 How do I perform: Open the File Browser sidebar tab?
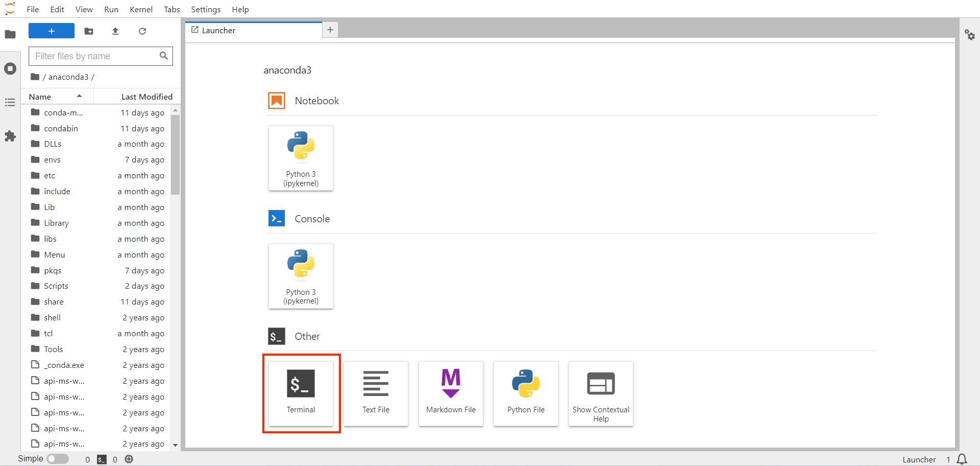10,34
